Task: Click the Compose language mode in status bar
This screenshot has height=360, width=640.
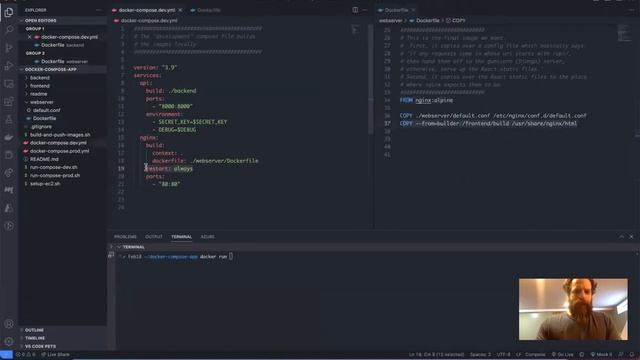Action: point(535,354)
